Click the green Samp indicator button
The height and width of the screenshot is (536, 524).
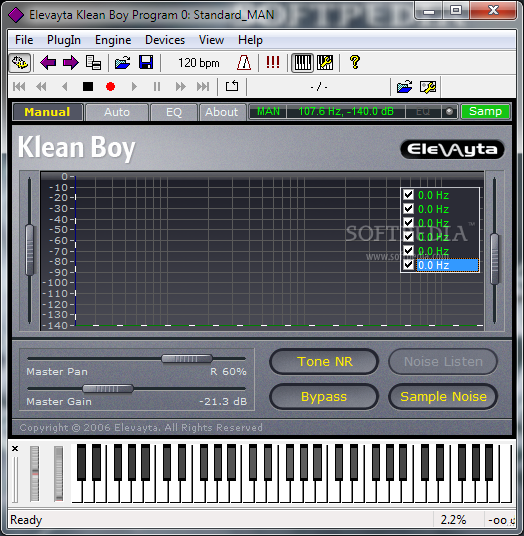tap(485, 111)
